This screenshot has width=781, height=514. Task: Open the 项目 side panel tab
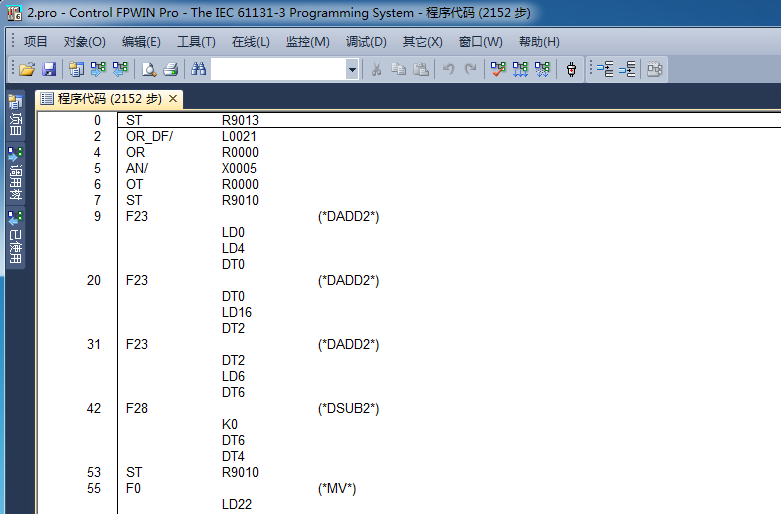click(x=15, y=117)
